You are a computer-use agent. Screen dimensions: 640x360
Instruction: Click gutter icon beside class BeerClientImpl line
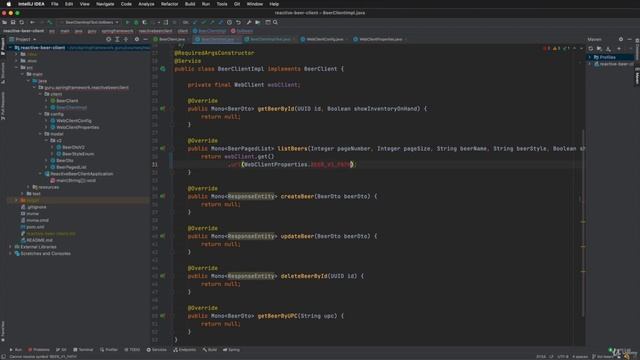click(163, 69)
